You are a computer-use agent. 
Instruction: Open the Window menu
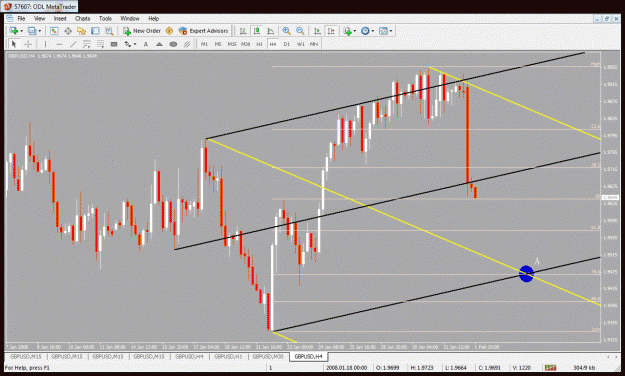pyautogui.click(x=130, y=18)
